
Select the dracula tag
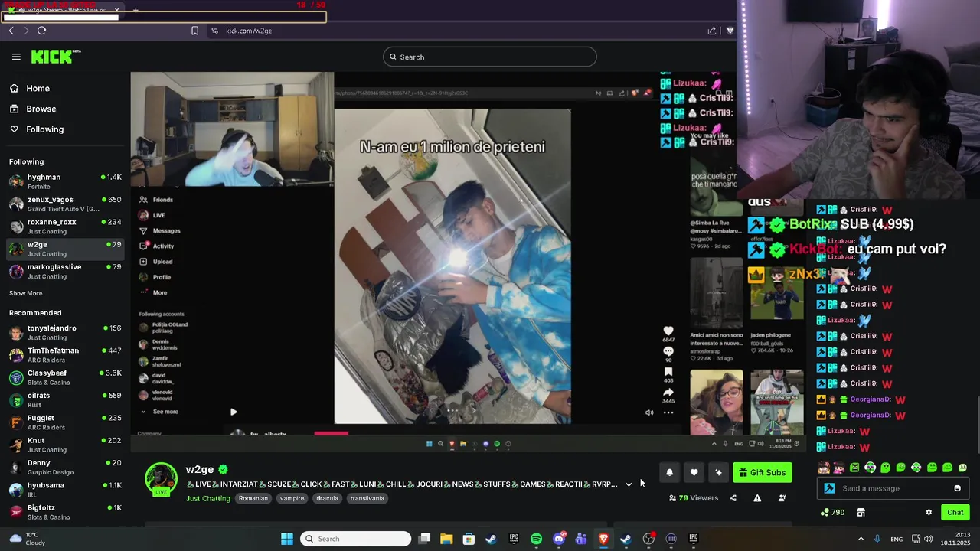327,498
